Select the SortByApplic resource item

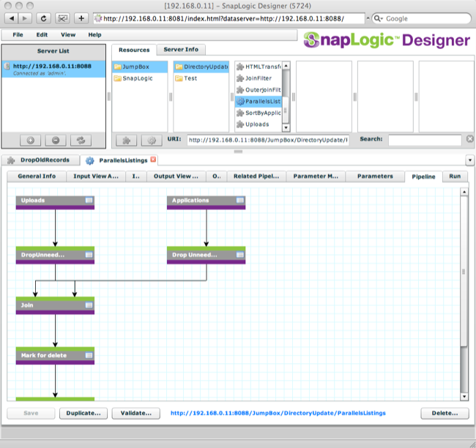tap(259, 113)
